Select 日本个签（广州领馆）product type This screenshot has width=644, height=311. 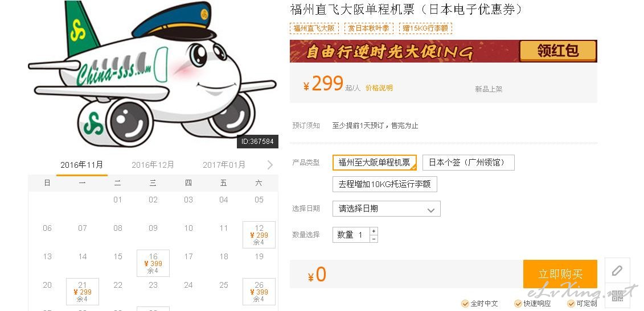pyautogui.click(x=468, y=163)
